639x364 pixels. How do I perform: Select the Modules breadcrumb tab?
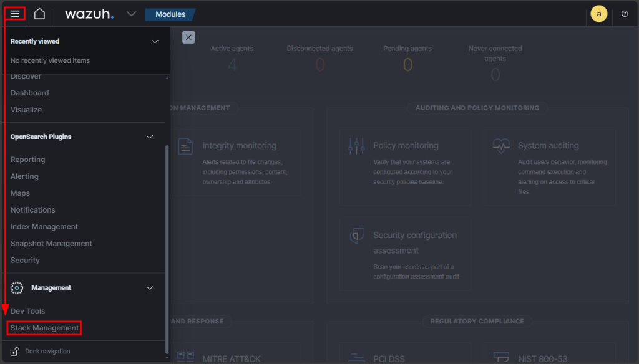pyautogui.click(x=170, y=14)
